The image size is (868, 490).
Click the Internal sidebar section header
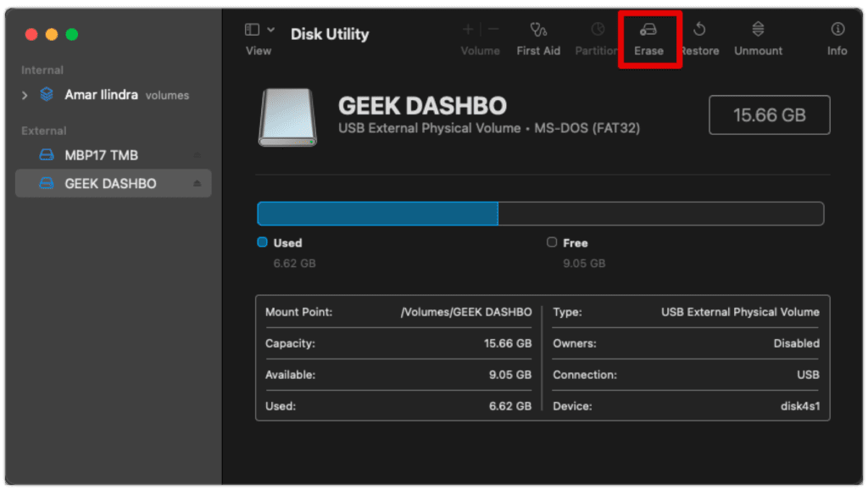[42, 70]
